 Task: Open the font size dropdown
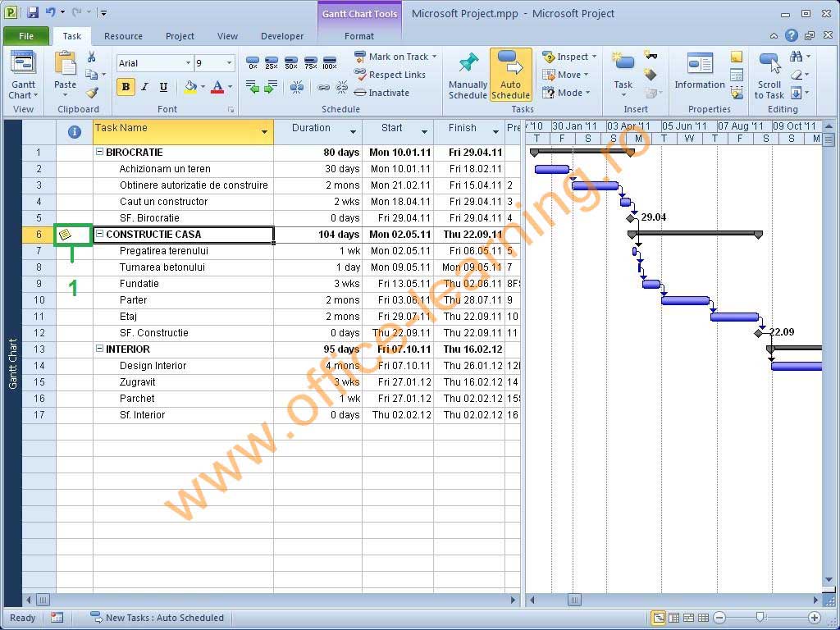coord(230,63)
